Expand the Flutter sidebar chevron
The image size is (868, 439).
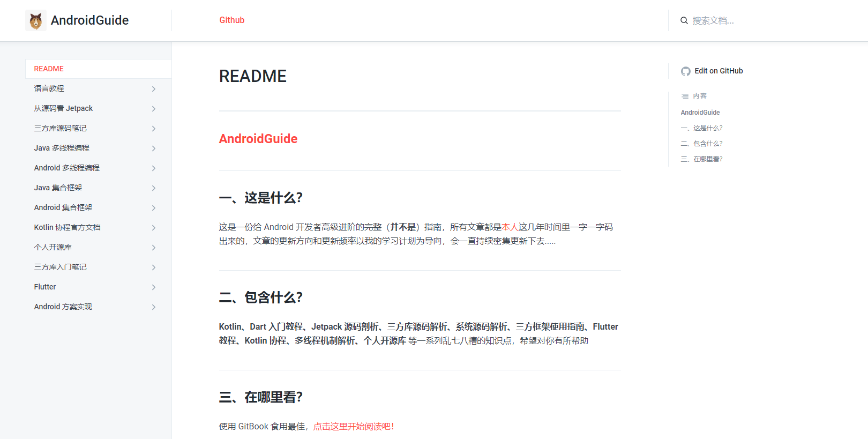(154, 287)
